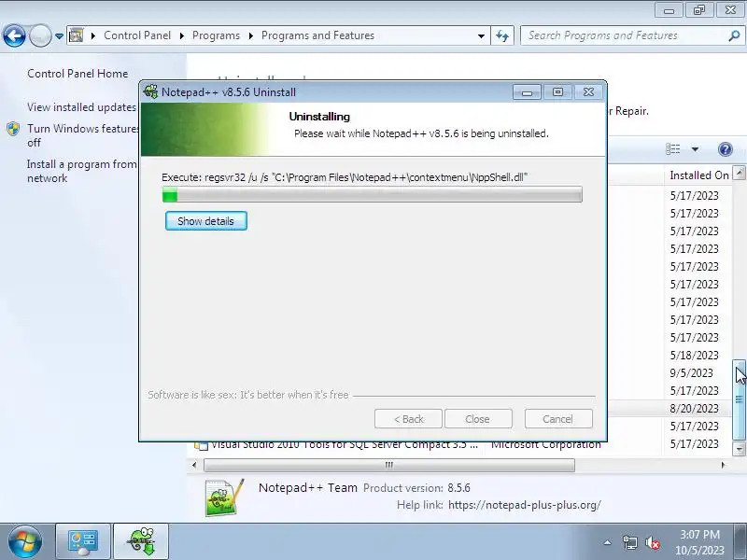The height and width of the screenshot is (560, 747).
Task: Click the notepad-plus-plus.org help link
Action: [x=525, y=505]
